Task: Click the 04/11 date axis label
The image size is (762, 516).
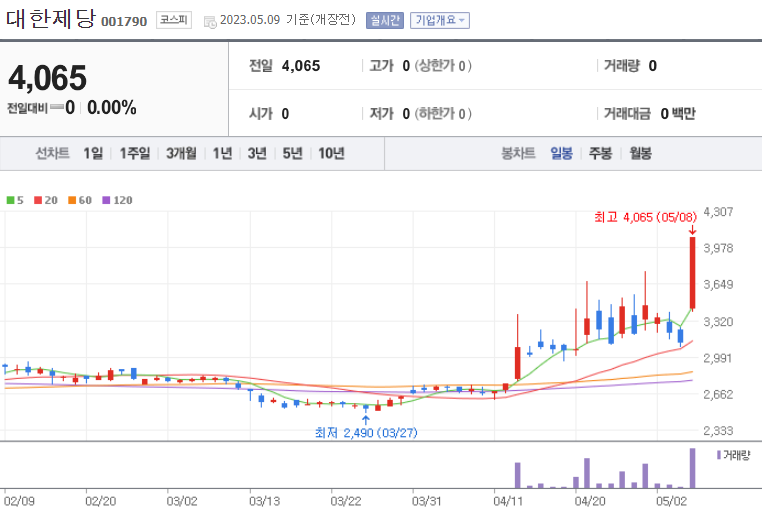Action: [x=508, y=501]
